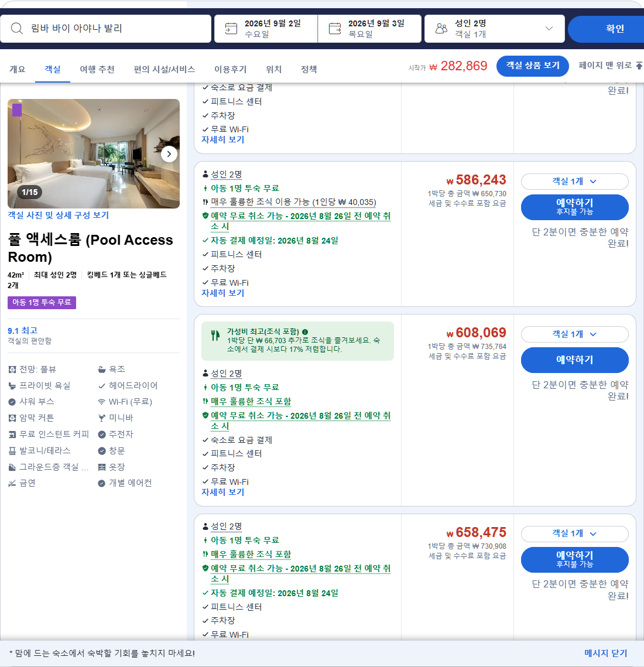Click the 암막 커튼 amenity icon
644x667 pixels.
(12, 418)
